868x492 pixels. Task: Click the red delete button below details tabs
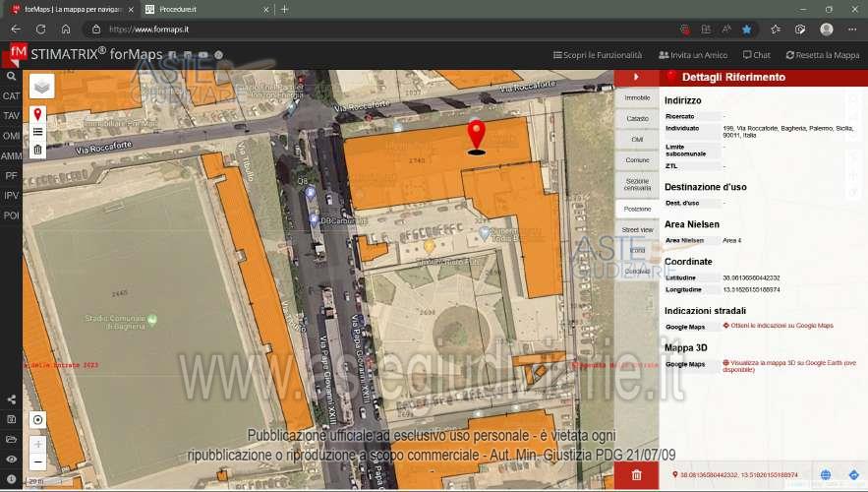click(636, 475)
